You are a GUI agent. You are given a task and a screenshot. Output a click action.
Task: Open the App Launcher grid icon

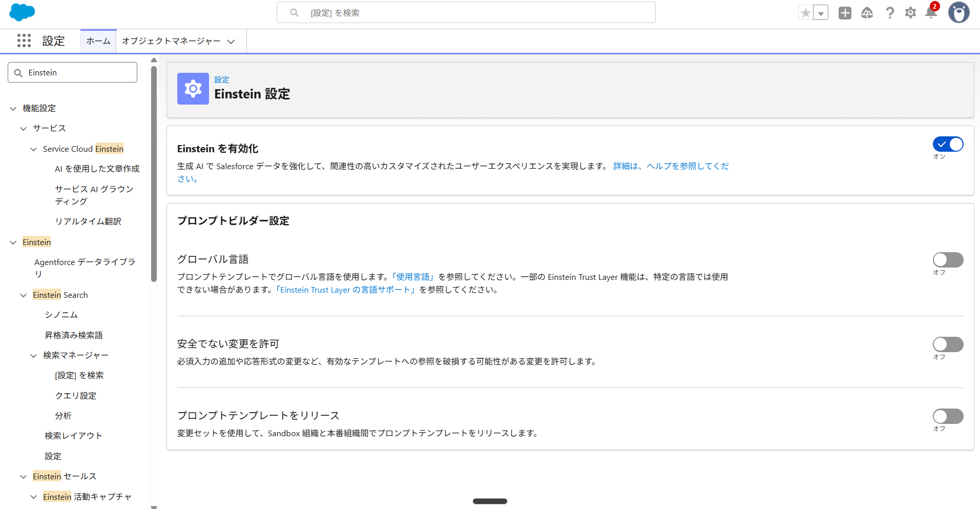tap(24, 40)
